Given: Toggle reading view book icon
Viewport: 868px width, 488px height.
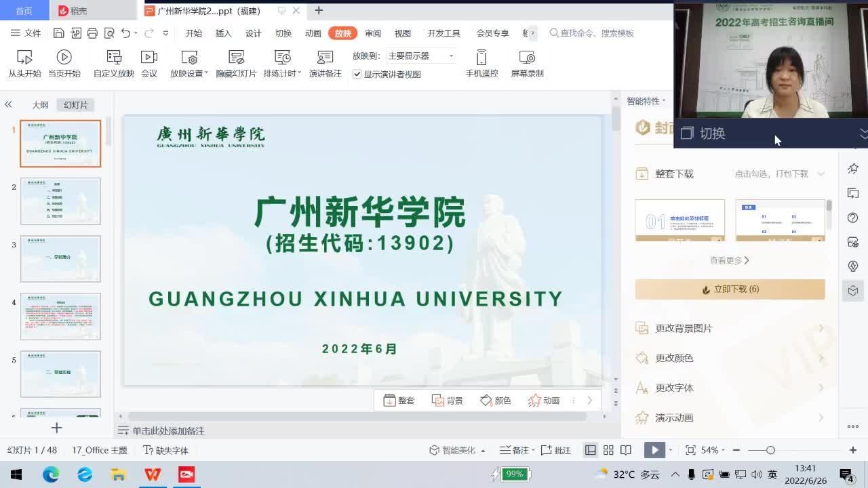Looking at the screenshot, I should point(626,450).
